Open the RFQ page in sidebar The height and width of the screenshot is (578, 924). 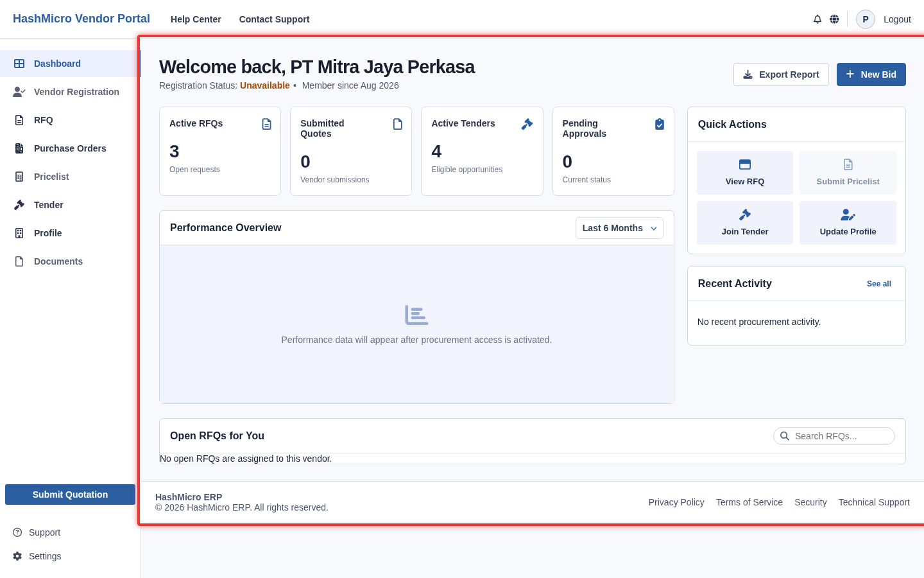[70, 120]
